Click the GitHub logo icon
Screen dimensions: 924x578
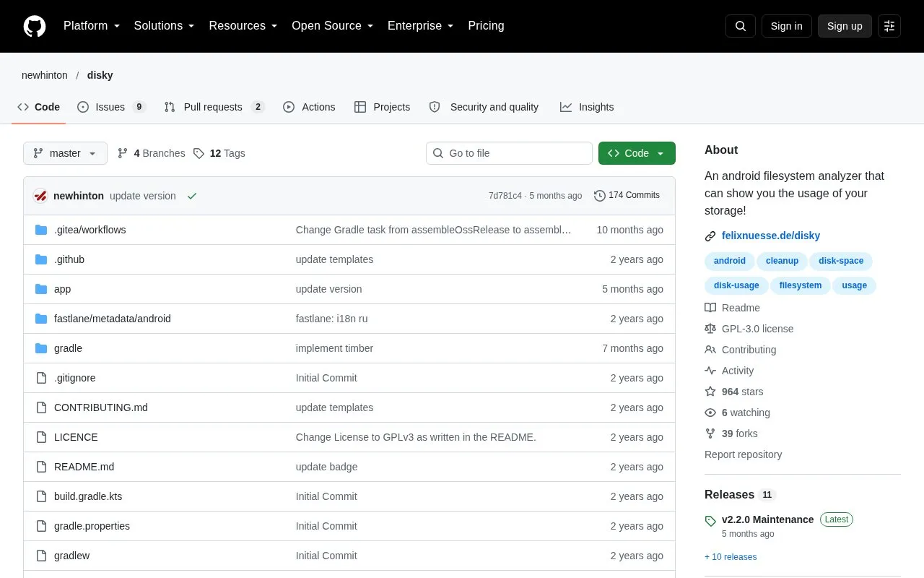point(35,26)
